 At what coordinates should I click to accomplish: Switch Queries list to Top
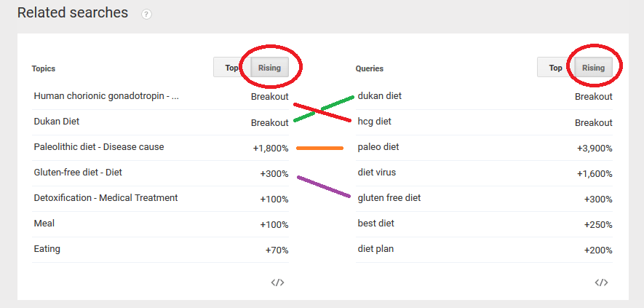tap(556, 68)
